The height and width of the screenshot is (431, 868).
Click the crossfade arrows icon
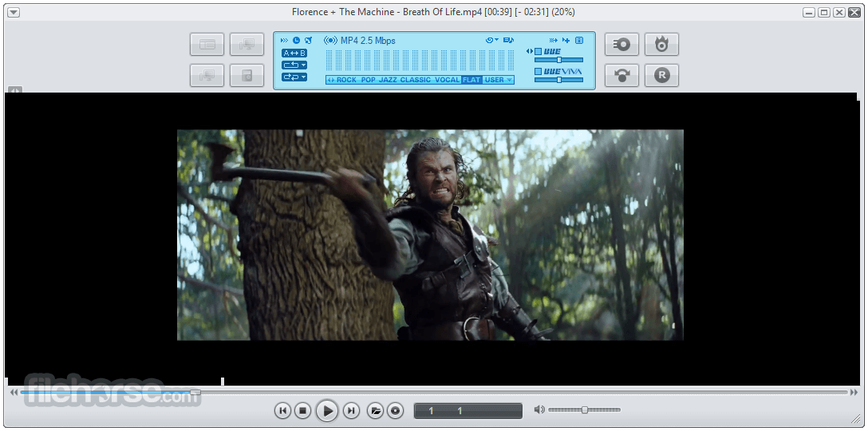tap(553, 41)
